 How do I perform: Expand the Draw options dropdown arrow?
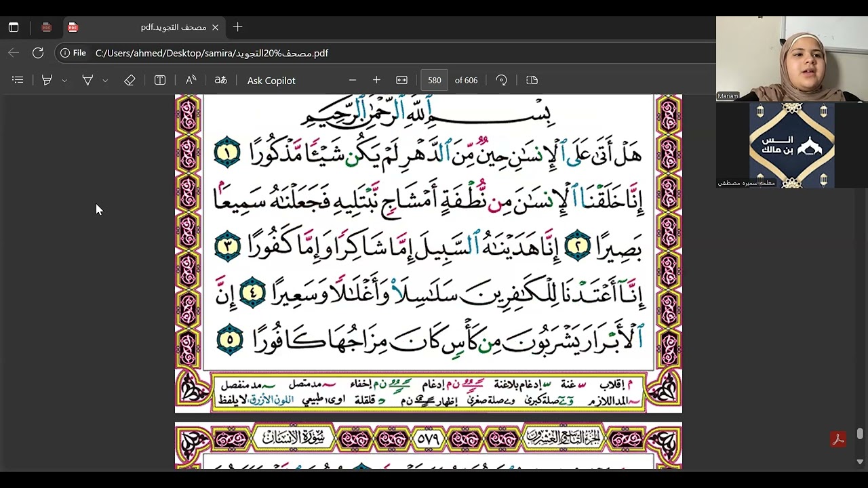105,80
